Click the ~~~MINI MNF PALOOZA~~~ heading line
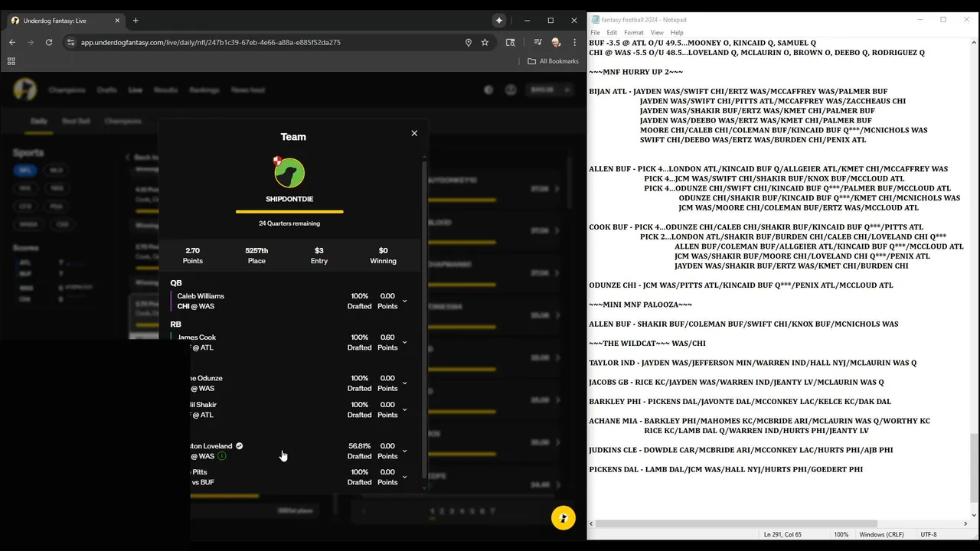This screenshot has height=551, width=980. point(640,305)
